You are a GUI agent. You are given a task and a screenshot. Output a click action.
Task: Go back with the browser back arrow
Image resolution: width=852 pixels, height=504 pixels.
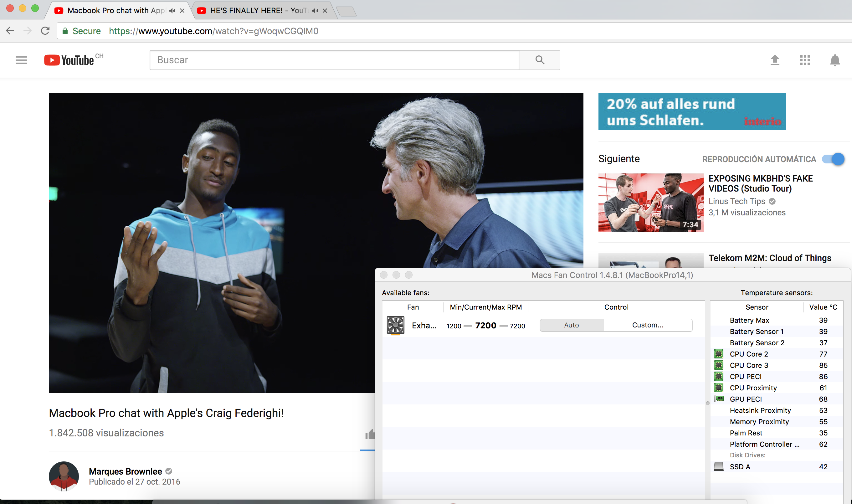(10, 31)
